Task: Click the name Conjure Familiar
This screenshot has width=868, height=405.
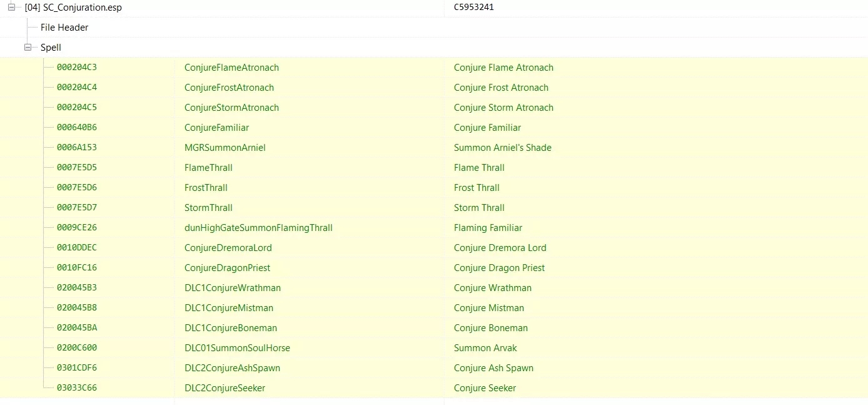Action: [487, 128]
